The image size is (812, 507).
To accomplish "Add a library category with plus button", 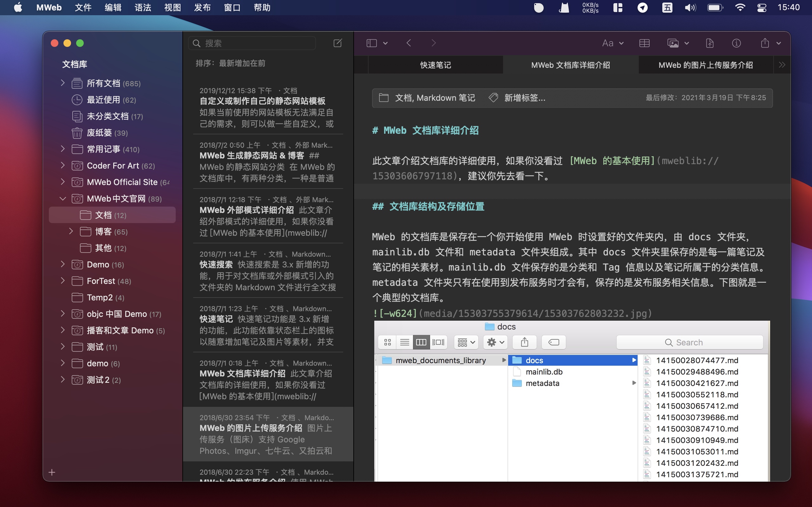I will click(52, 472).
